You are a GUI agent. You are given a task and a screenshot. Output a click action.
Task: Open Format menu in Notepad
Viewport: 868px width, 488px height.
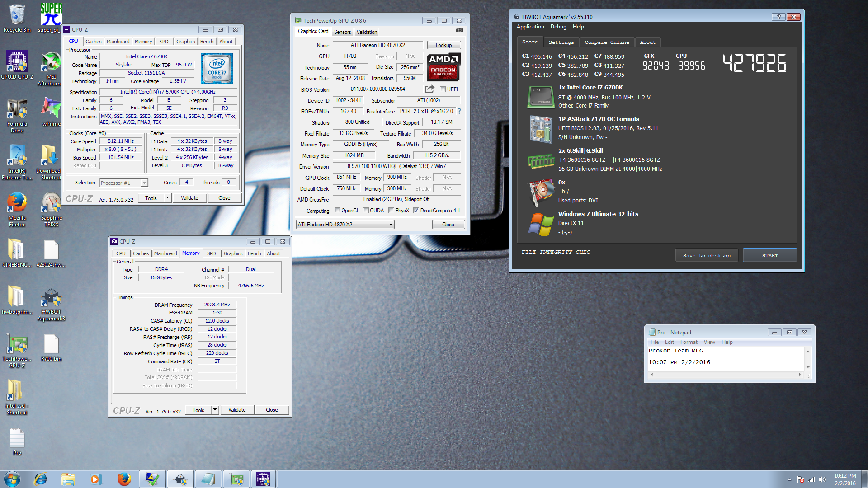pyautogui.click(x=689, y=342)
